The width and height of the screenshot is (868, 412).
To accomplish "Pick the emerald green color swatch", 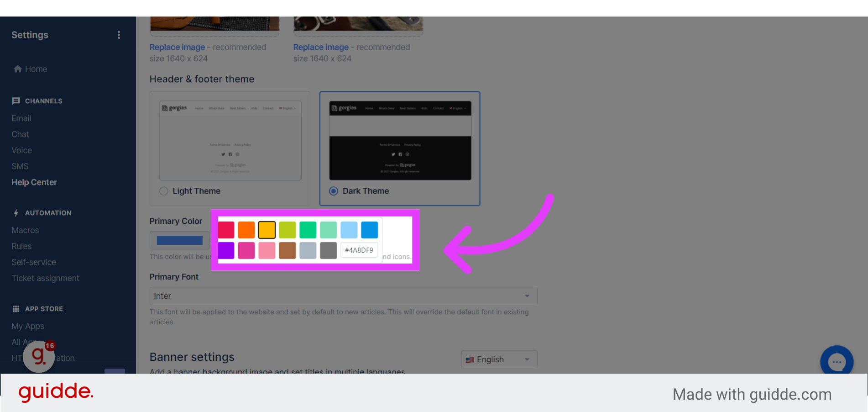I will pyautogui.click(x=308, y=230).
